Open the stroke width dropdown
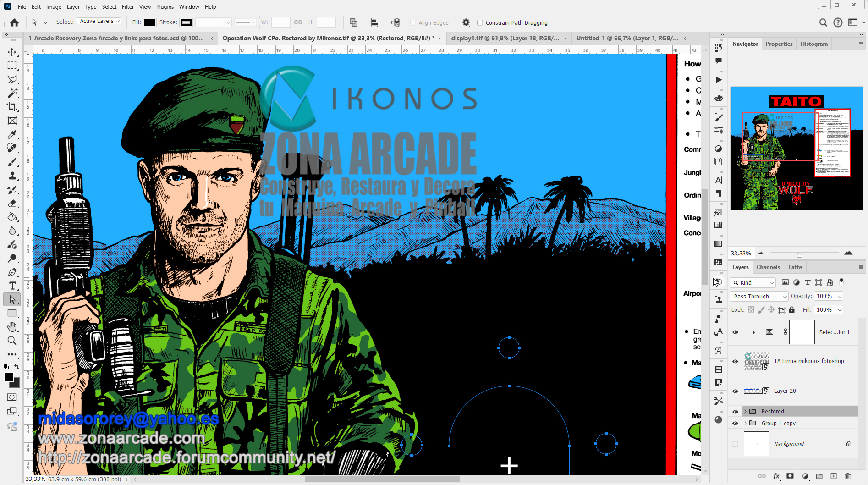The image size is (868, 485). point(228,22)
